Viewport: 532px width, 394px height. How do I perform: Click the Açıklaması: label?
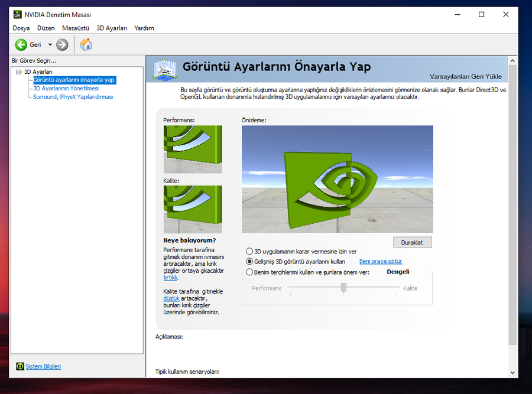click(x=169, y=337)
